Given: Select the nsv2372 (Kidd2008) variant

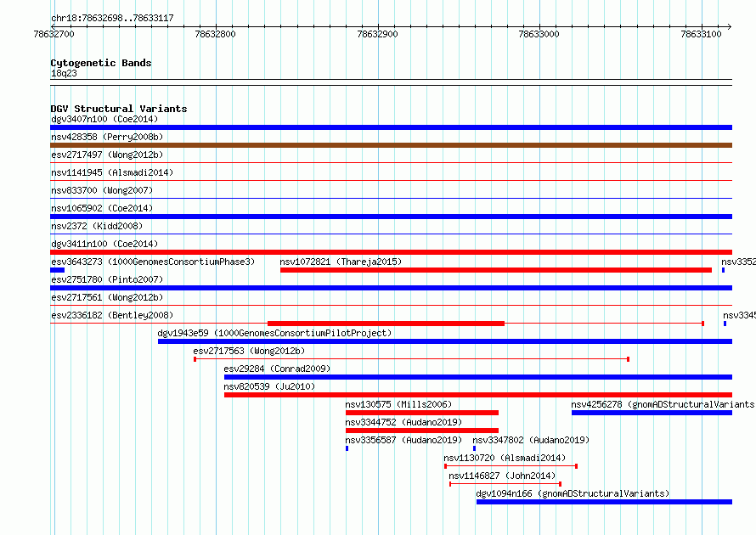Looking at the screenshot, I should pos(97,226).
